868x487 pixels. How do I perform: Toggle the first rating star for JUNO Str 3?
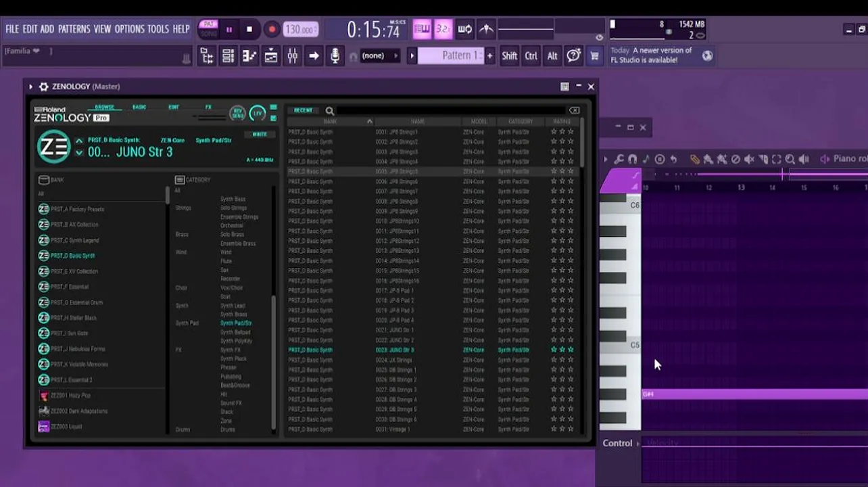point(554,350)
